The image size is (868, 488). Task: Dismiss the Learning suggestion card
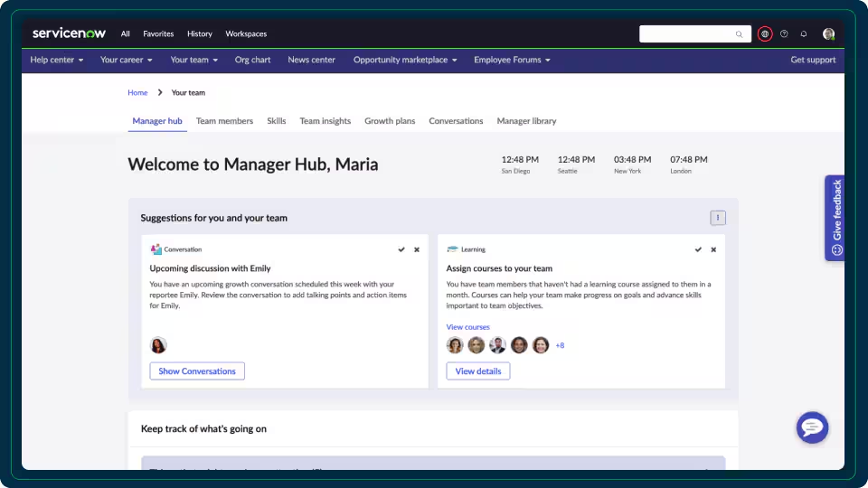(x=713, y=249)
